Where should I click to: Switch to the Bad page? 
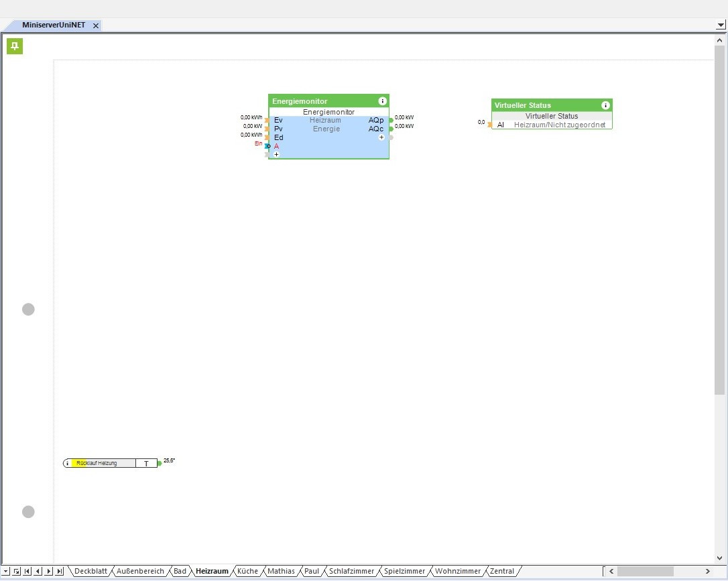[x=180, y=571]
